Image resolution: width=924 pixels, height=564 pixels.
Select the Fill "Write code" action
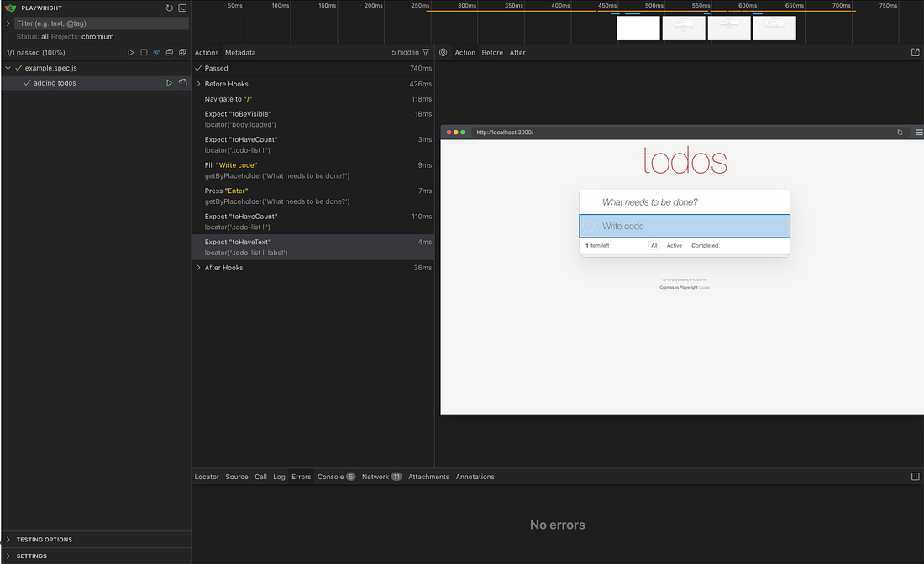[x=313, y=170]
